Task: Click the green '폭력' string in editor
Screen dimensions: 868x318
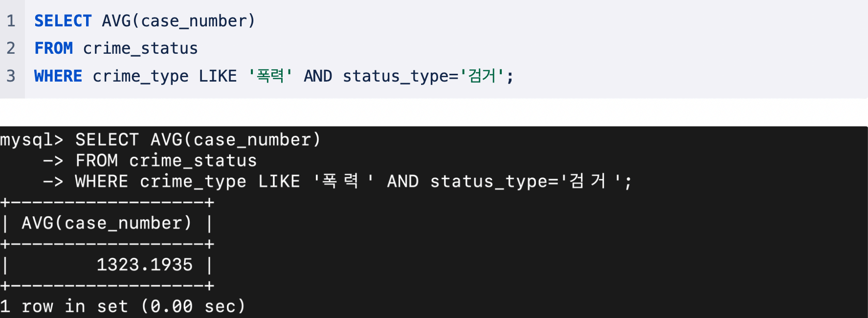Action: [x=270, y=76]
